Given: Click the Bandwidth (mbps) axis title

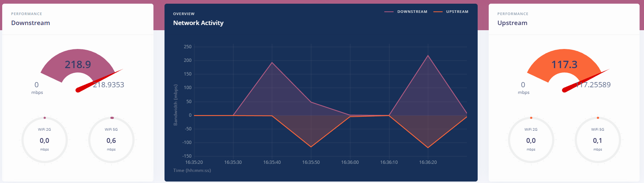Looking at the screenshot, I should [x=176, y=105].
